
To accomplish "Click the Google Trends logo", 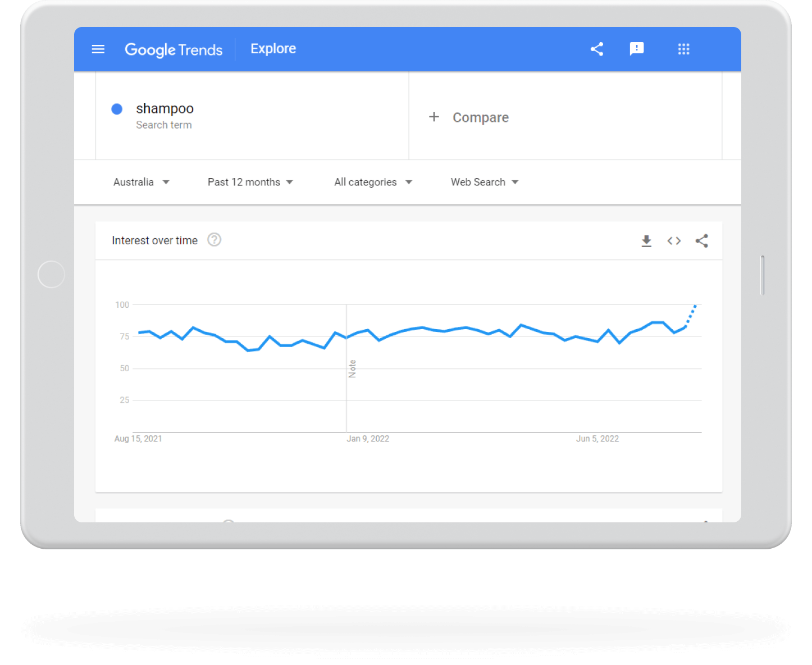I will [x=174, y=49].
